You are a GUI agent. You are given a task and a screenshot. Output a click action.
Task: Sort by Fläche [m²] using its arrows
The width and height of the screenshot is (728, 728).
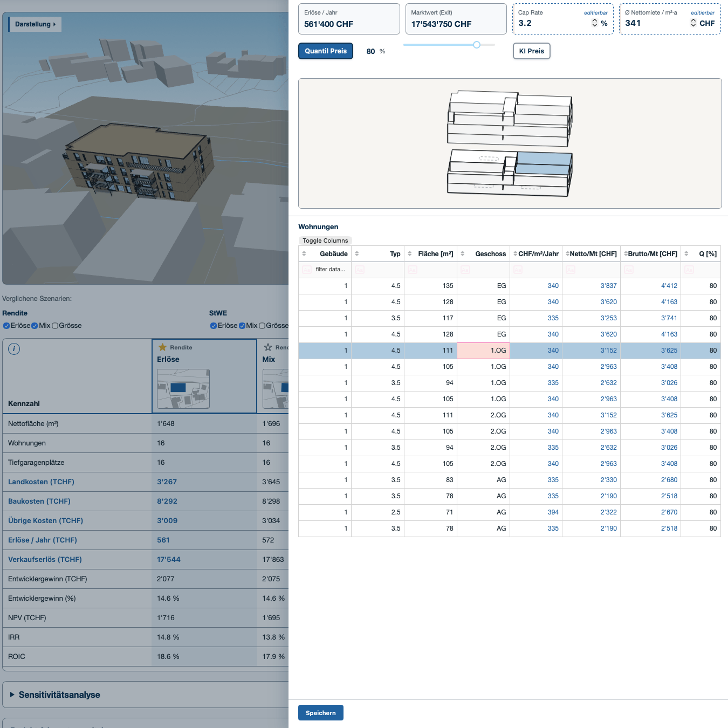pos(410,253)
